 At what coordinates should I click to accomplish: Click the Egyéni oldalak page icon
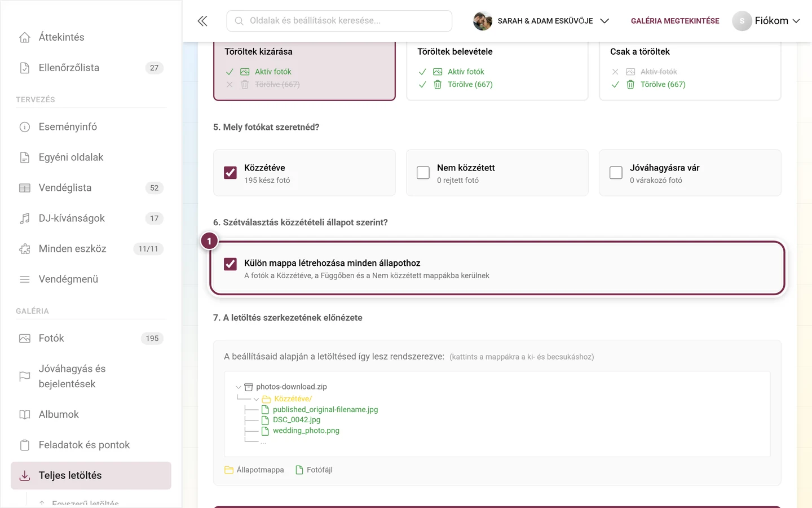25,157
